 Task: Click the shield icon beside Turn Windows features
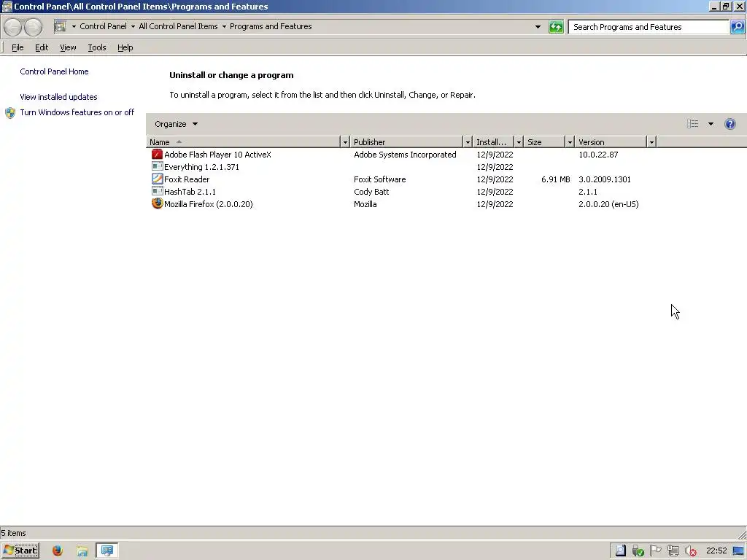pyautogui.click(x=10, y=113)
